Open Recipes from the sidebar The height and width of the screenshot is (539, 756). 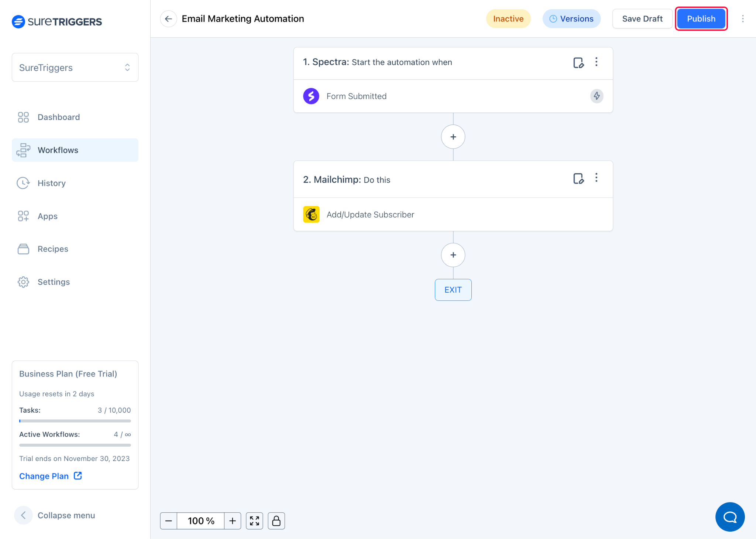(52, 249)
